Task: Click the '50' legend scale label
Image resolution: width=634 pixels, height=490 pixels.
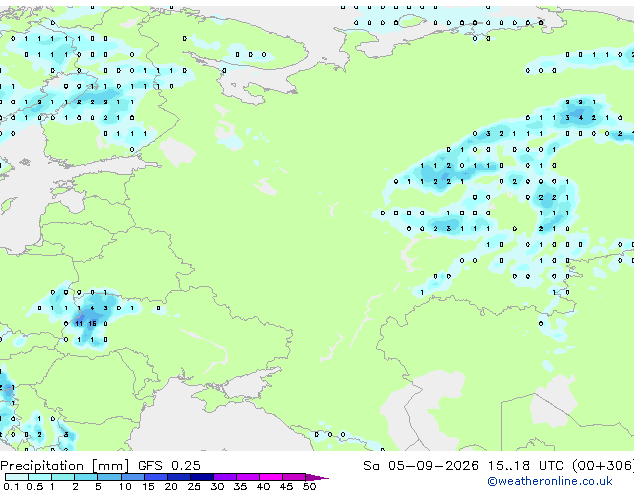Action: click(x=309, y=486)
